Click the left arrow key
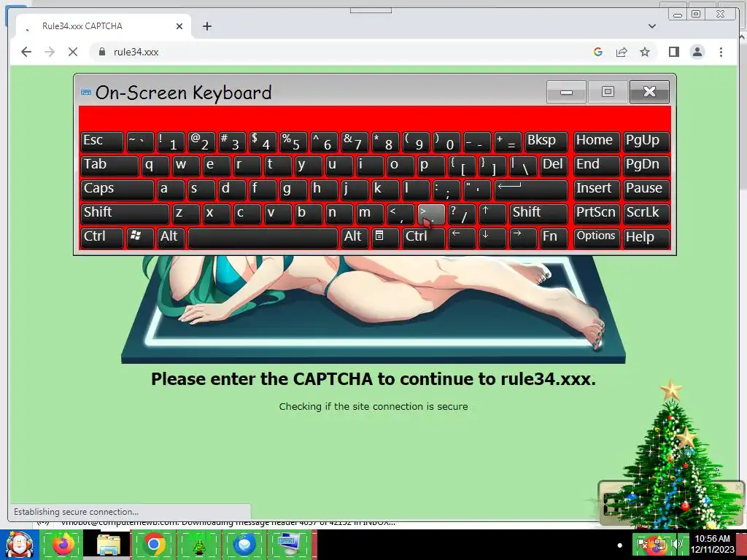Screen dimensions: 747x560 [462, 238]
